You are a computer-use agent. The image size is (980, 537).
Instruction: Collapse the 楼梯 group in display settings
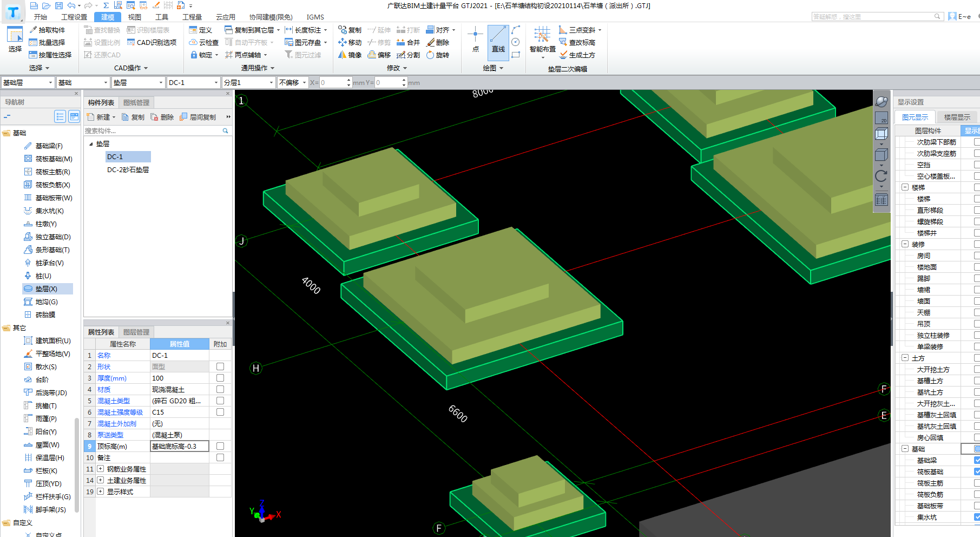[x=905, y=187]
